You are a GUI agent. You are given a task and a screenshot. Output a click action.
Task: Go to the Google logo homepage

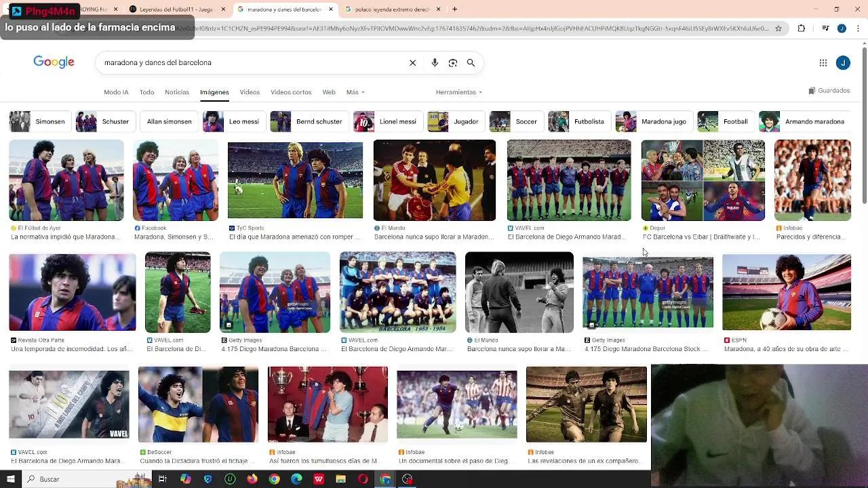pos(54,62)
